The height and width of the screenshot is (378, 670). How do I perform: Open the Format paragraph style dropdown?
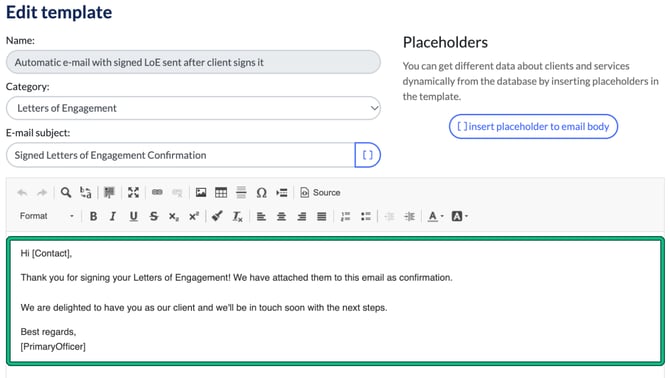pyautogui.click(x=47, y=216)
